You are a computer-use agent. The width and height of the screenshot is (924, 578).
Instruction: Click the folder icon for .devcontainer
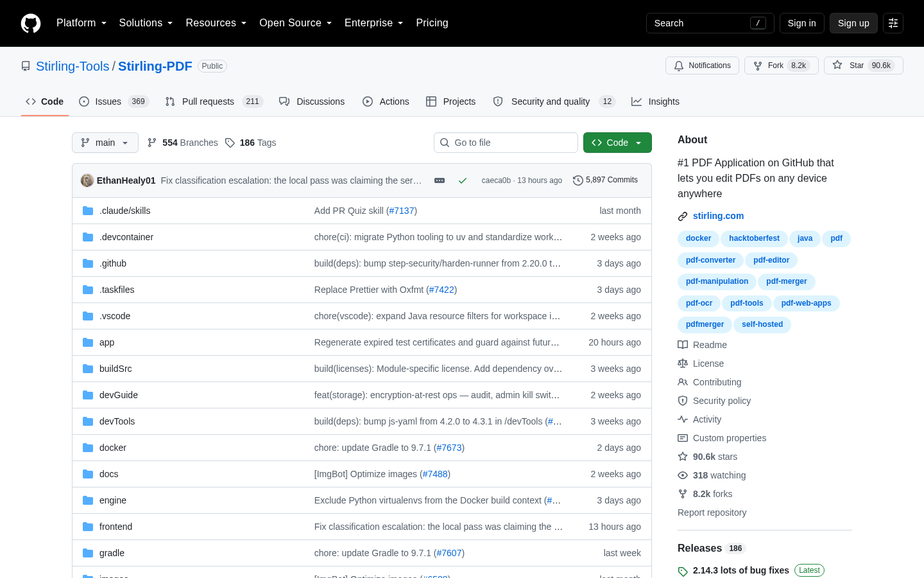pyautogui.click(x=88, y=237)
